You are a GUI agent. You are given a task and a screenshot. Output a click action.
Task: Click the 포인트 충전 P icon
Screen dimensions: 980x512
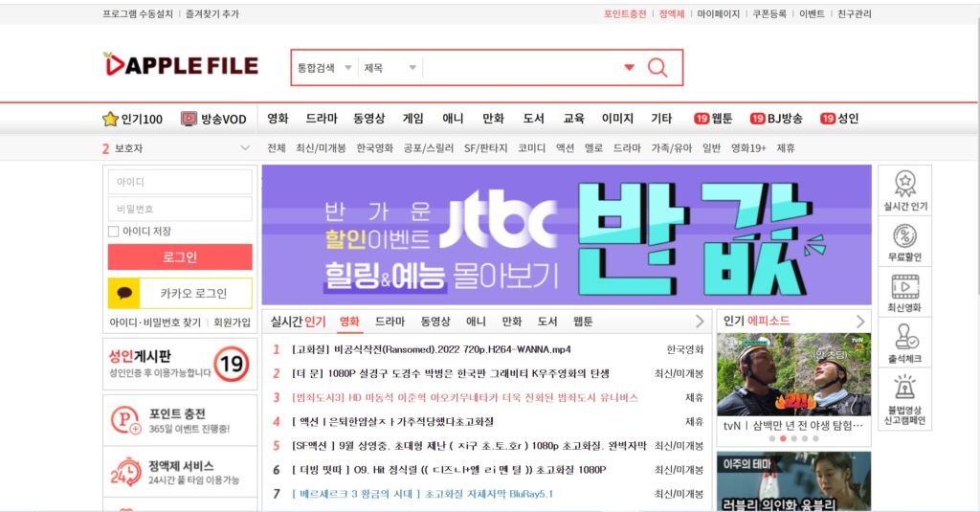click(125, 420)
